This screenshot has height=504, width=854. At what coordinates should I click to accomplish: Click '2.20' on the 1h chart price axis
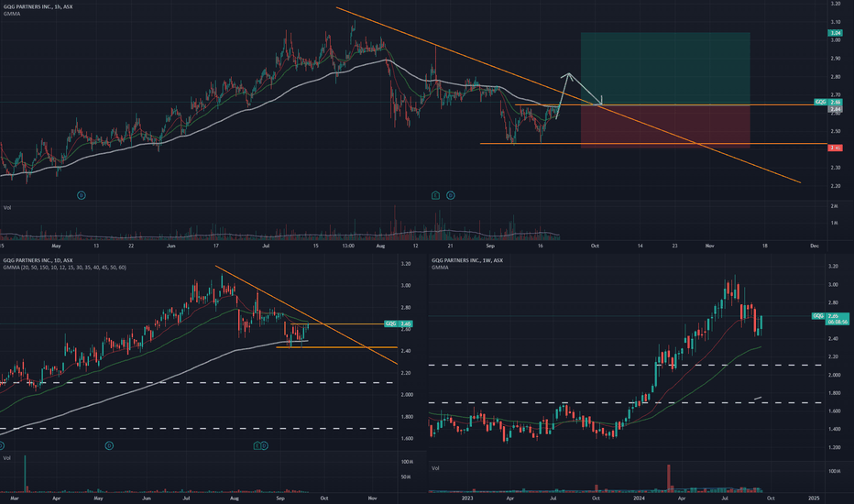(x=835, y=186)
